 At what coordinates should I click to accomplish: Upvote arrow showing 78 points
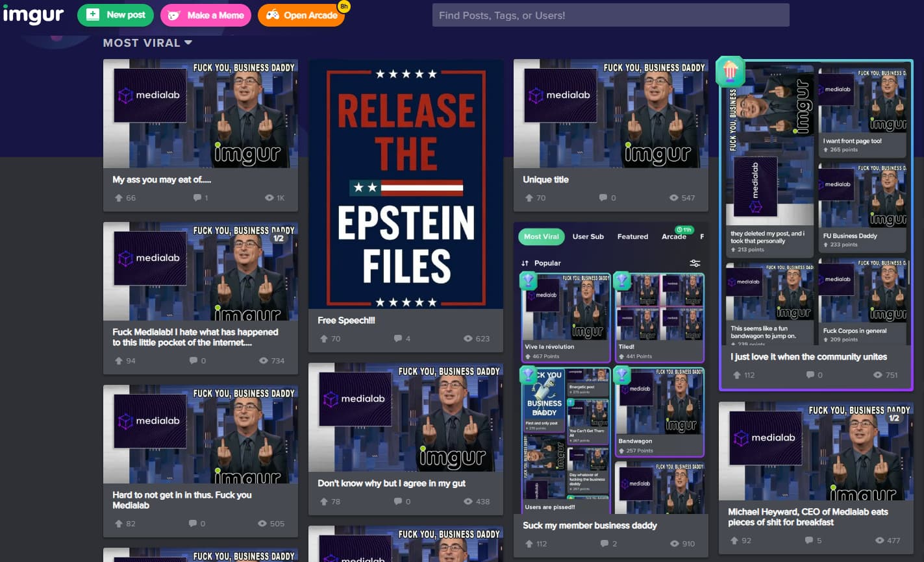324,502
